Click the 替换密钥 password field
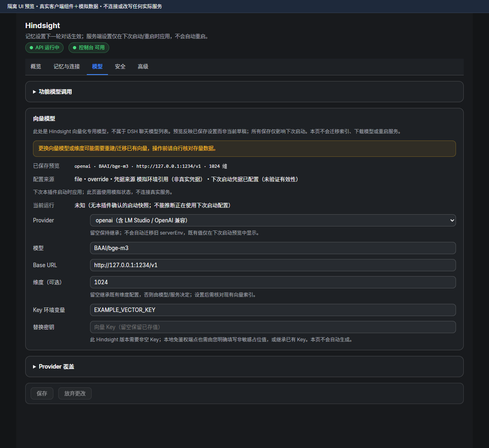Viewport: 489px width, 448px height. (x=273, y=327)
